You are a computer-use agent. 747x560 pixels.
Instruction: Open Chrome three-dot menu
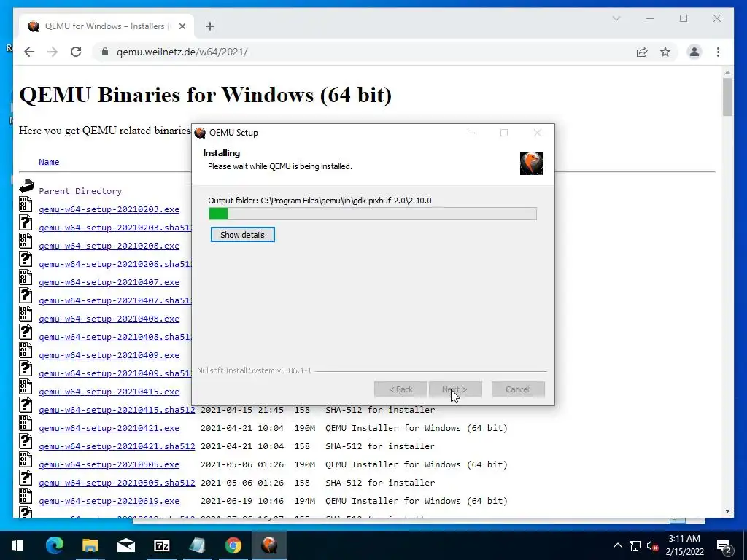pyautogui.click(x=718, y=52)
